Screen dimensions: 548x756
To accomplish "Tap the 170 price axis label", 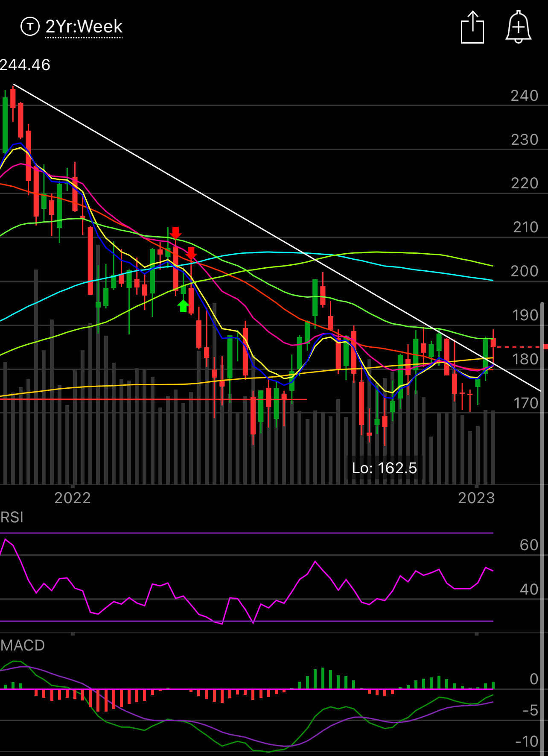I will pos(526,403).
